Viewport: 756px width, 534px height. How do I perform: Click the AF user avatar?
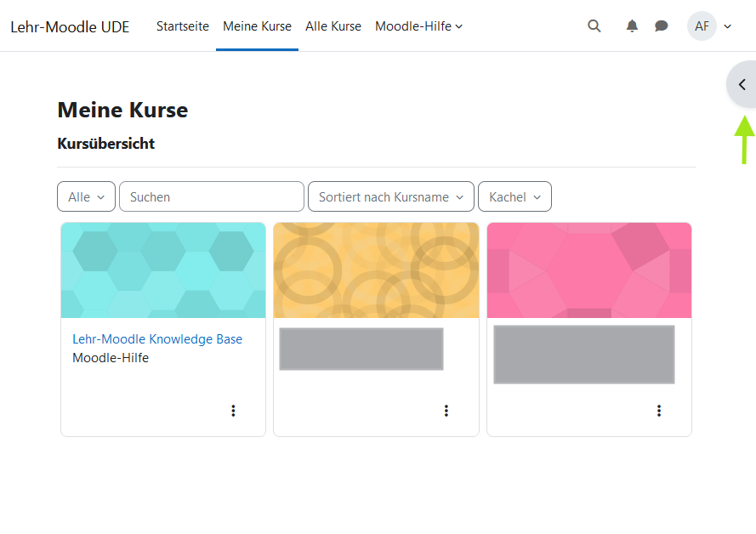pyautogui.click(x=702, y=26)
